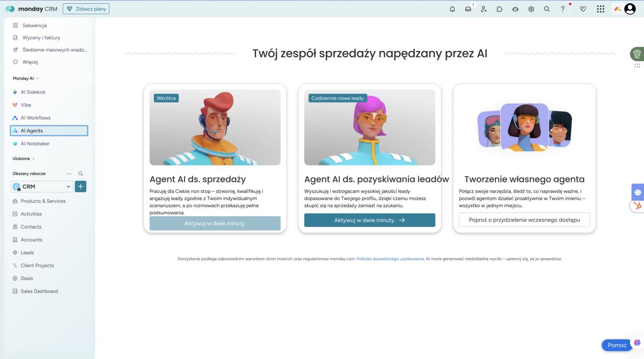Viewport: 644px width, 359px height.
Task: Open the administration settings icon
Action: pyautogui.click(x=531, y=9)
